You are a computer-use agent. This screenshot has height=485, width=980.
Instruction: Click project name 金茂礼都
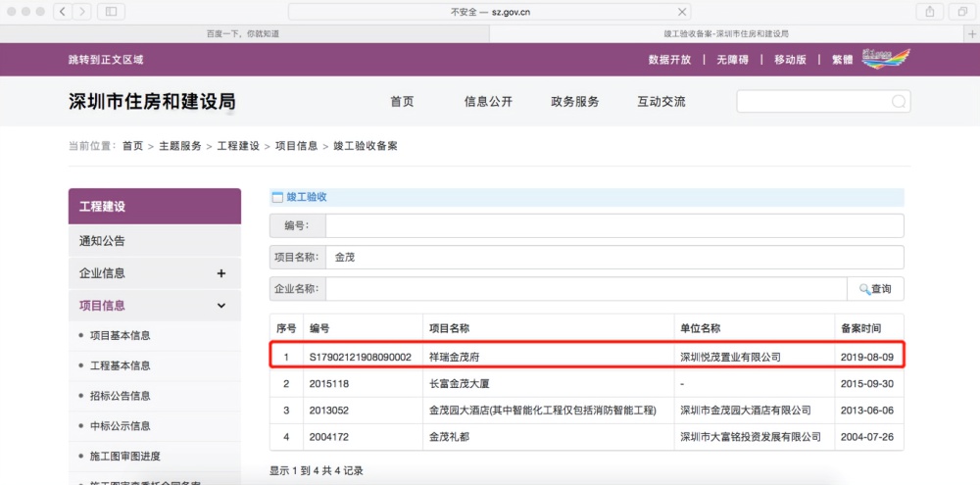coord(450,437)
